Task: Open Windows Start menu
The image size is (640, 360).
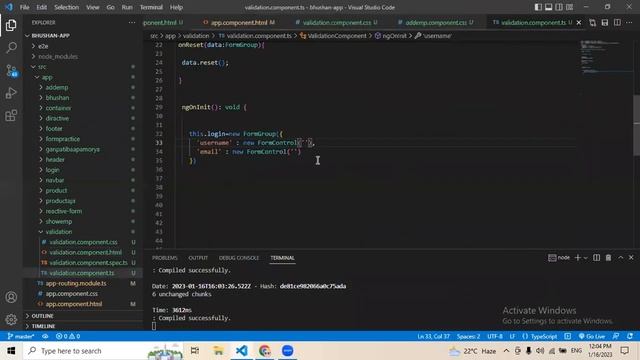Action: pyautogui.click(x=11, y=351)
